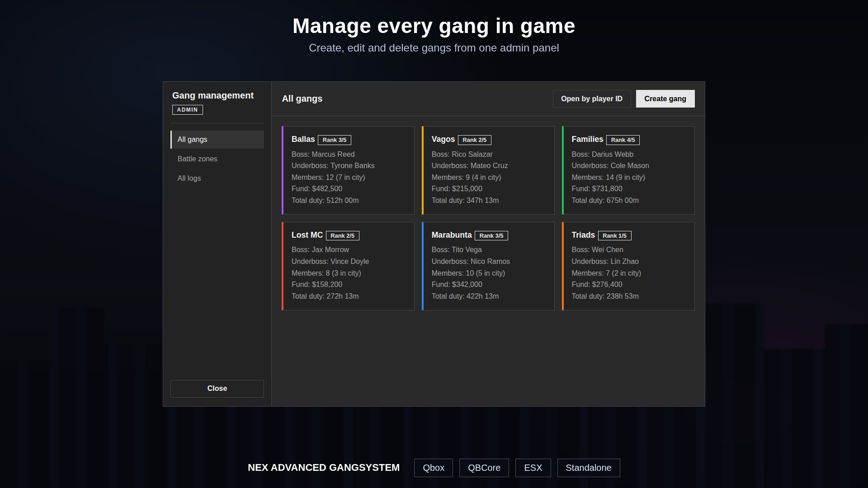Click 'Boss: Tito Vega' text
The width and height of the screenshot is (868, 488).
coord(457,250)
